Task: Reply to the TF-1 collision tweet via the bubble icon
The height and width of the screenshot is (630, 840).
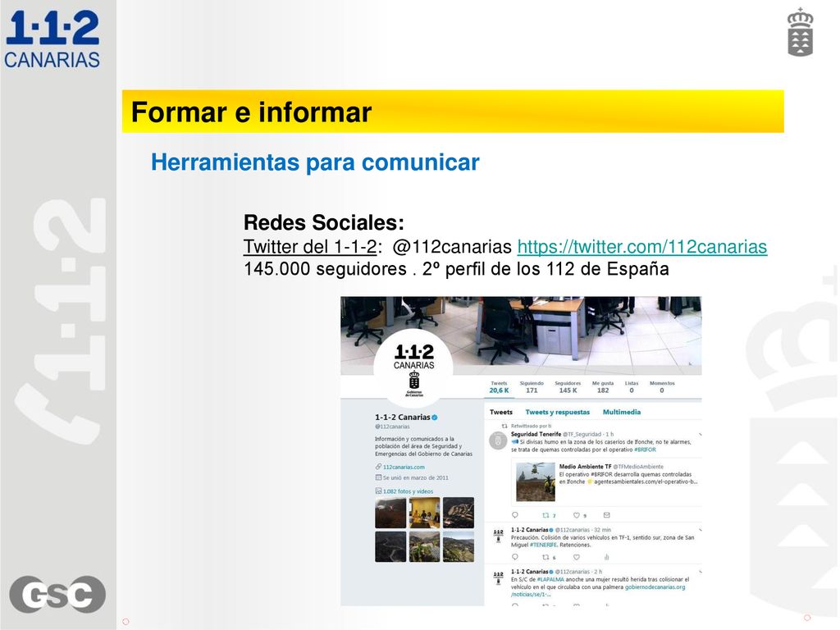Action: click(x=515, y=557)
